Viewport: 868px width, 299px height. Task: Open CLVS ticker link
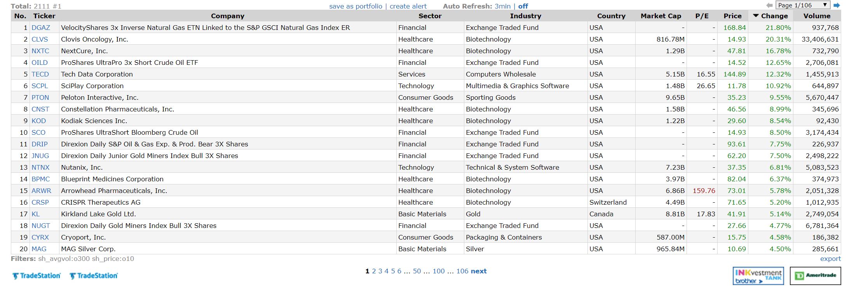pos(40,39)
